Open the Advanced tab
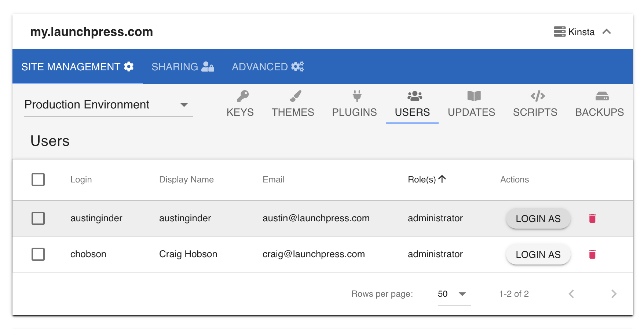Image resolution: width=644 pixels, height=329 pixels. [x=268, y=67]
